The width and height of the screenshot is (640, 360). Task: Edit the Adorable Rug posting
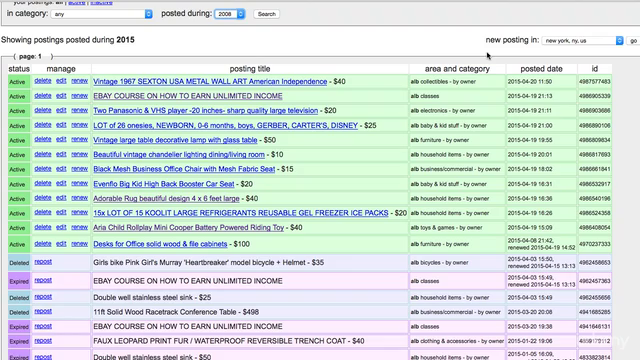61,198
